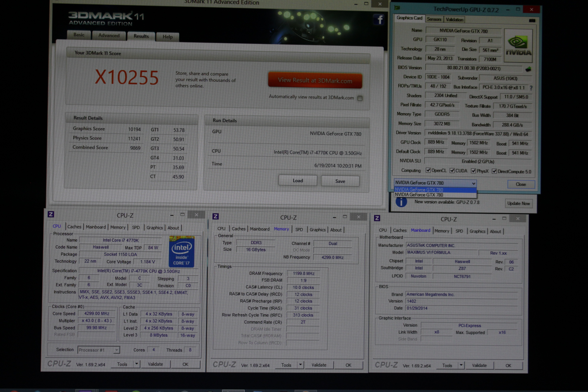Click the Driver Version field in GPU-Z
This screenshot has width=588, height=392.
(x=478, y=134)
